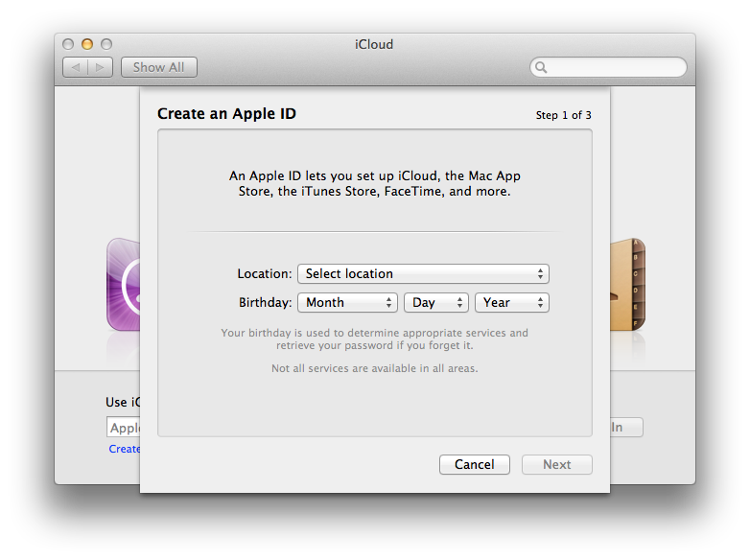Click the Cancel button
Image resolution: width=750 pixels, height=560 pixels.
coord(474,464)
